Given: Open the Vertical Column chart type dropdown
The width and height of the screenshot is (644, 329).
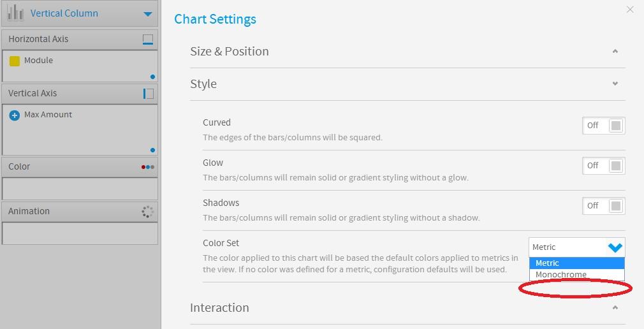Looking at the screenshot, I should (148, 14).
